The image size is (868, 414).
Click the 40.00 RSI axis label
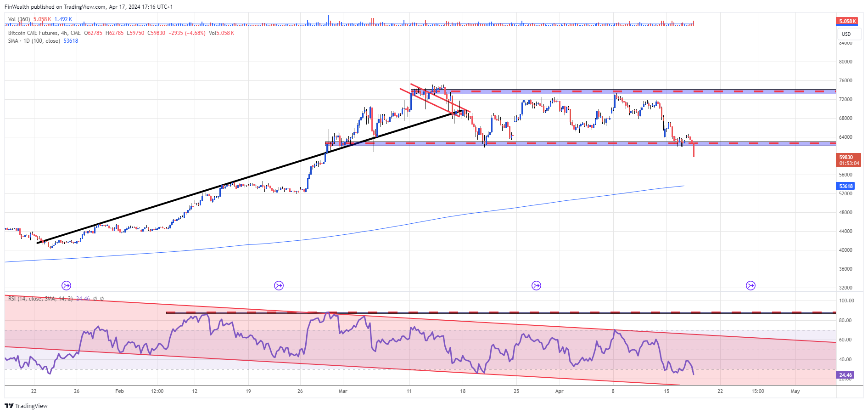click(x=846, y=359)
